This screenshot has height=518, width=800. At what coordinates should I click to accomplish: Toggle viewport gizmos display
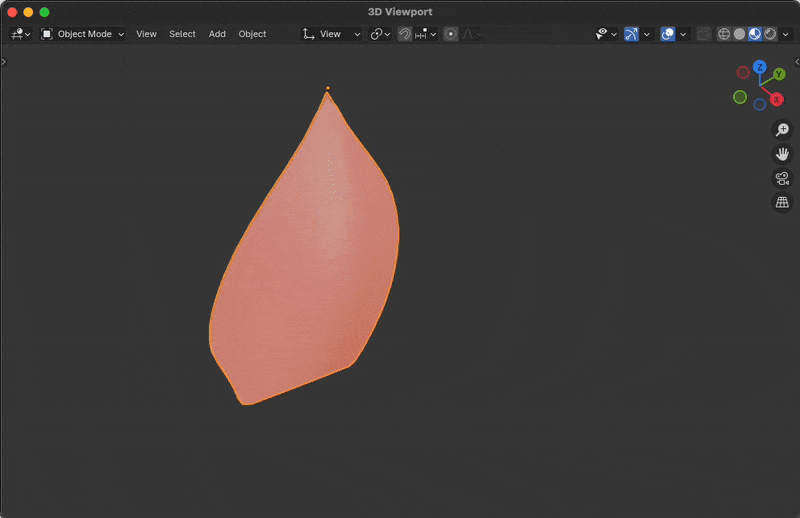(631, 34)
